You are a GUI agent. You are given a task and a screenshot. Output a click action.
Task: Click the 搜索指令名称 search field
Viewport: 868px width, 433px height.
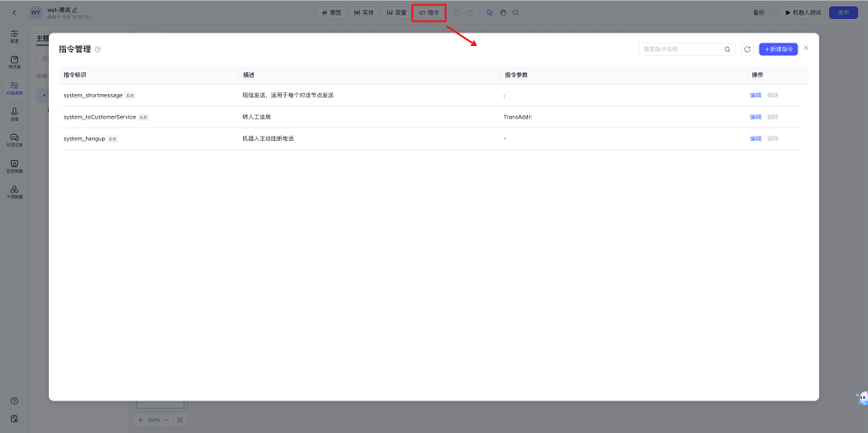coord(680,49)
